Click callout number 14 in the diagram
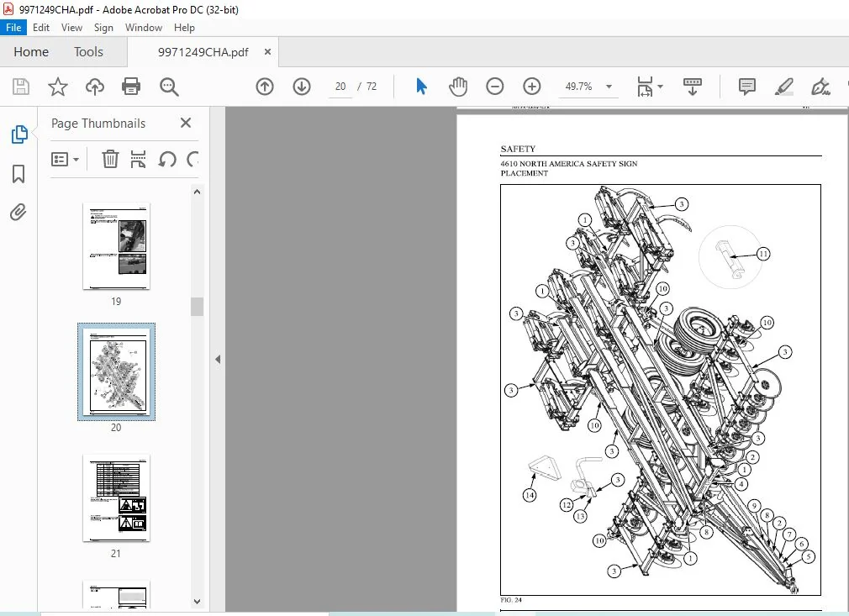This screenshot has height=616, width=849. [x=530, y=495]
